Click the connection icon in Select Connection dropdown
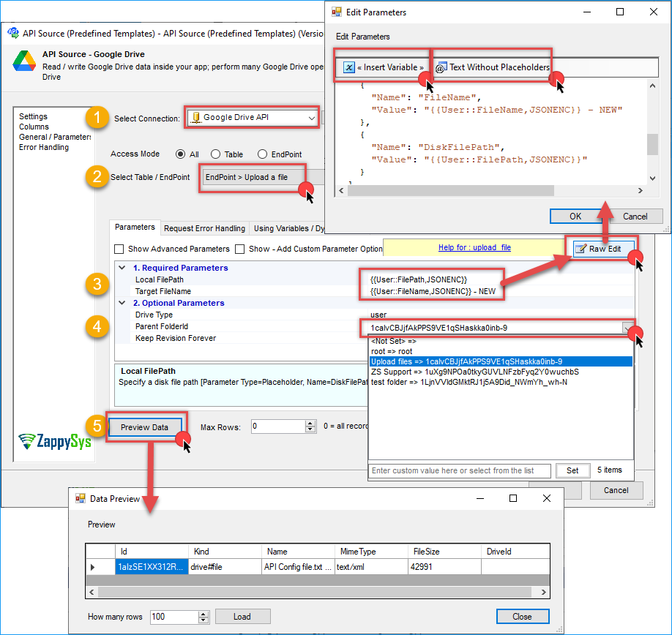This screenshot has height=635, width=672. pos(196,118)
